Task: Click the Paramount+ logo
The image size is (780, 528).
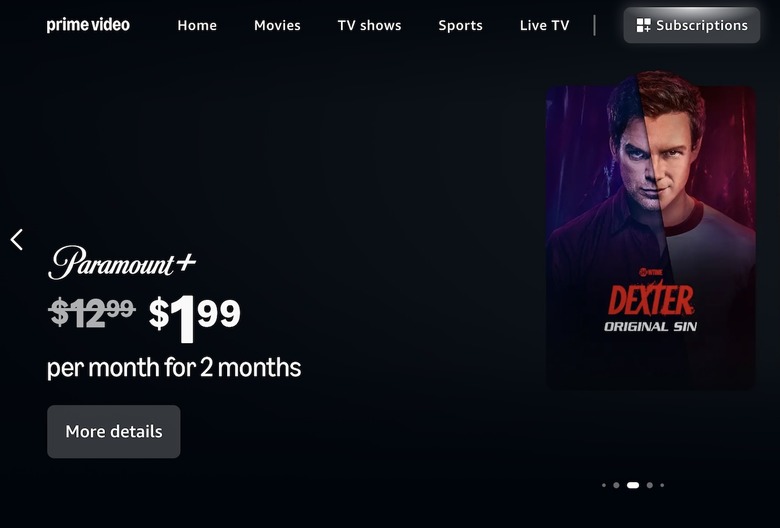Action: 122,262
